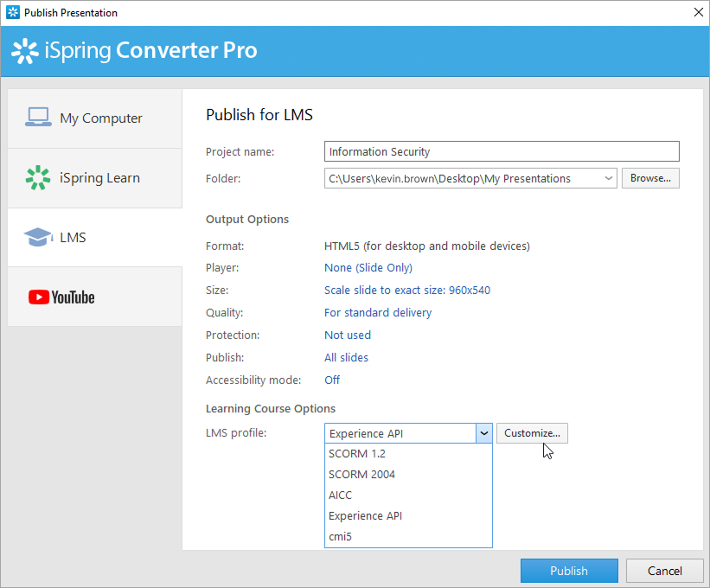Screen dimensions: 710x588
Task: Click the Project name text field
Action: (502, 152)
